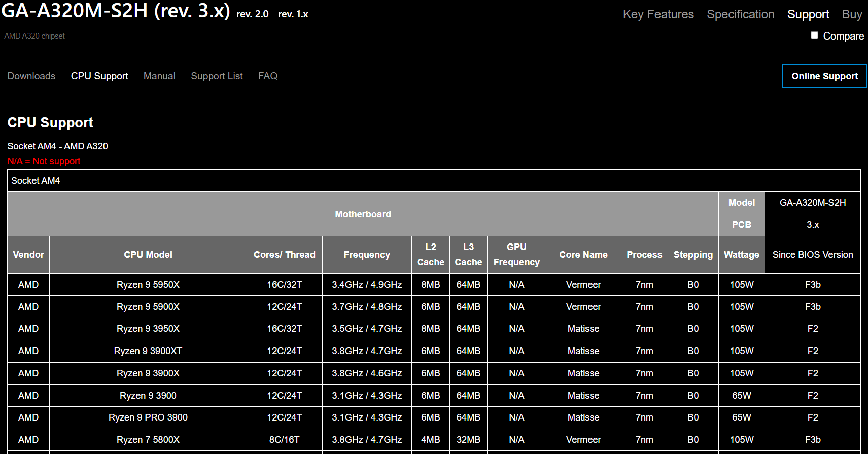868x454 pixels.
Task: Click the Core Name column header
Action: point(583,255)
